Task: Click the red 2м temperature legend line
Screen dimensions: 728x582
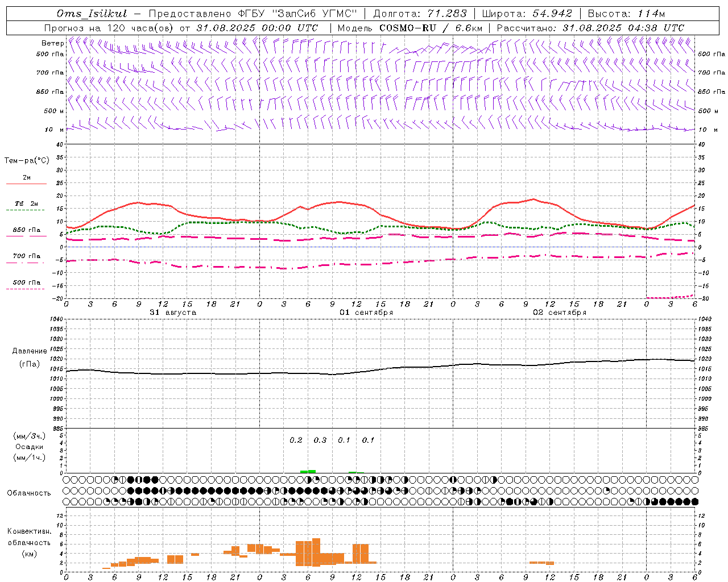Action: 26,184
